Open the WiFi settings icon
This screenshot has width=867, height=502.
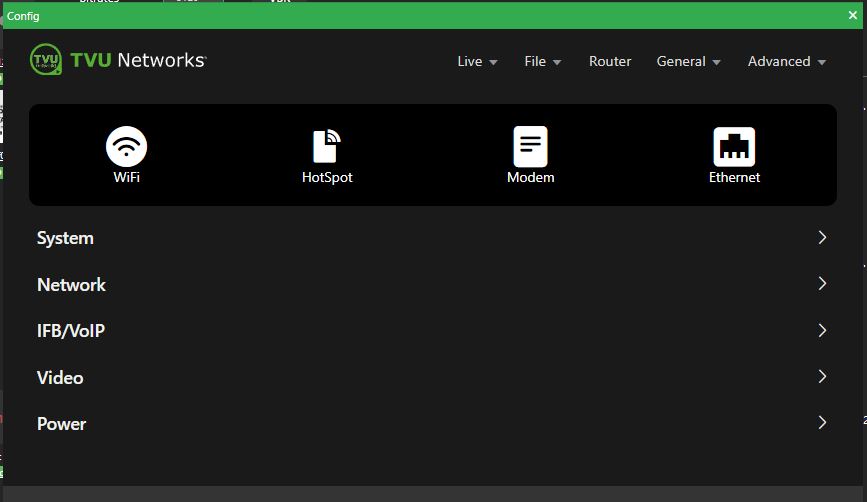point(127,147)
